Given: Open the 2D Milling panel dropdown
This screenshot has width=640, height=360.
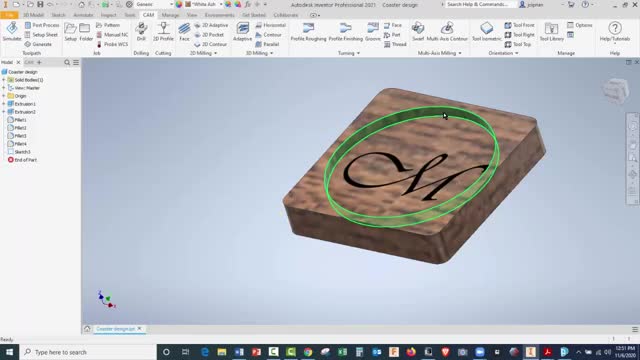Looking at the screenshot, I should coord(204,53).
